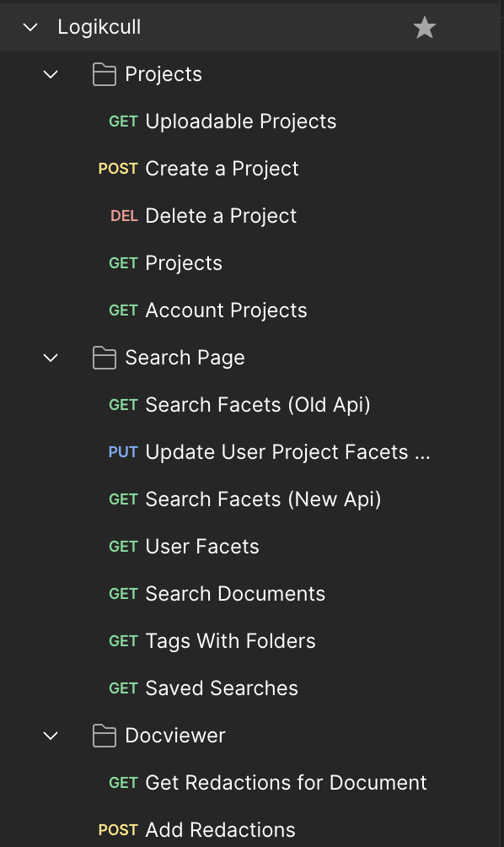The height and width of the screenshot is (847, 504).
Task: Open the Saved Searches request
Action: click(250, 688)
